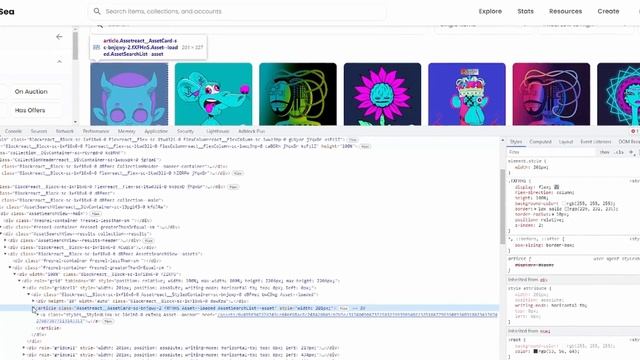Open the :root color swatch rgb(53, 56, 64)
The width and height of the screenshot is (640, 360).
tap(536, 351)
